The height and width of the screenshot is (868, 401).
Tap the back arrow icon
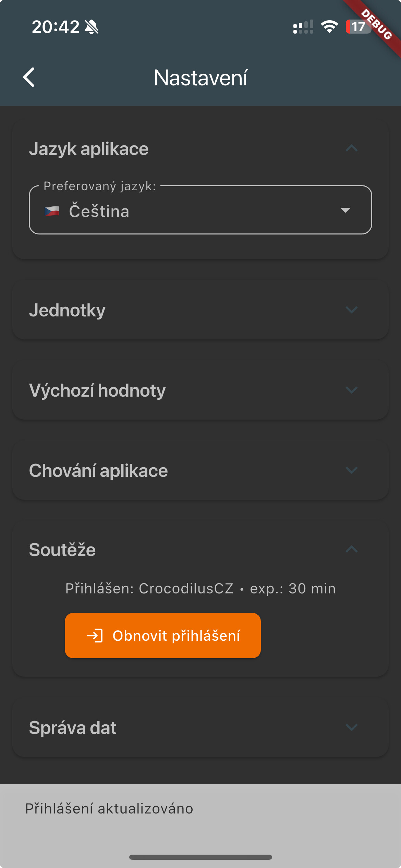29,77
